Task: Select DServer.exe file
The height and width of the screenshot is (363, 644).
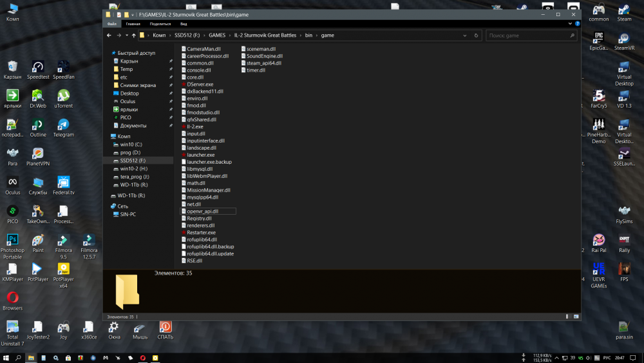Action: pyautogui.click(x=197, y=84)
